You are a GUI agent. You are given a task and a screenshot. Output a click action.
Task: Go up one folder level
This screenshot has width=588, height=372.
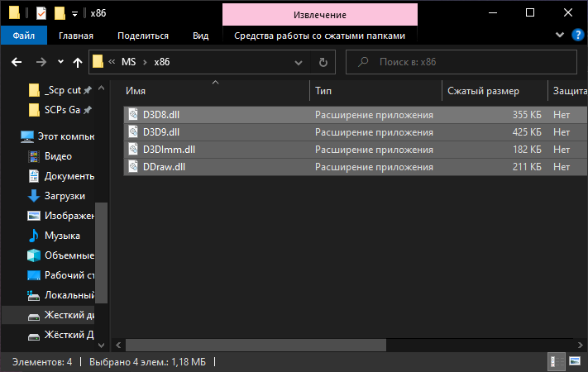click(79, 62)
